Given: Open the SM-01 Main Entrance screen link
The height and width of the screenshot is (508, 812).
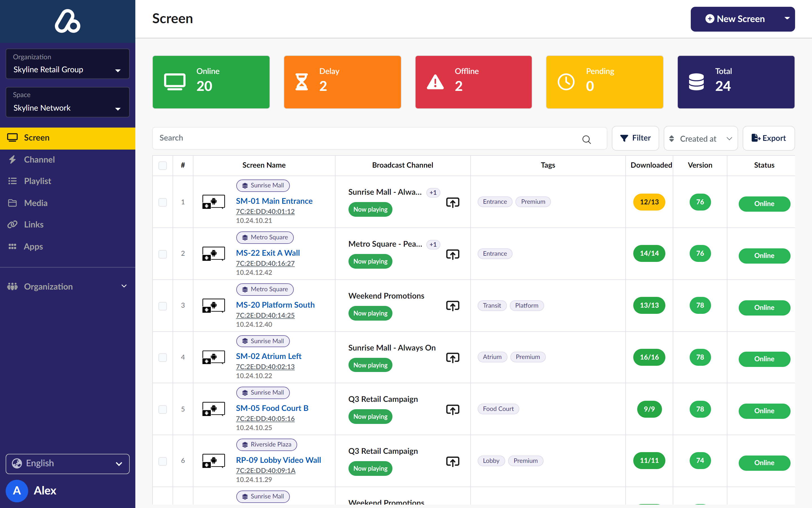Looking at the screenshot, I should (274, 201).
